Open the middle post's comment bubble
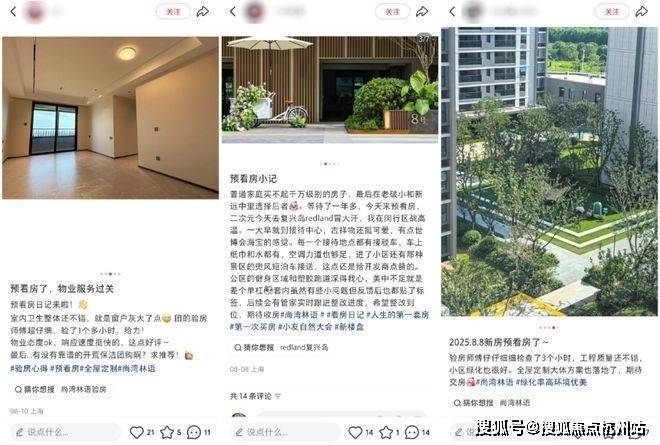660x445 pixels. point(412,432)
